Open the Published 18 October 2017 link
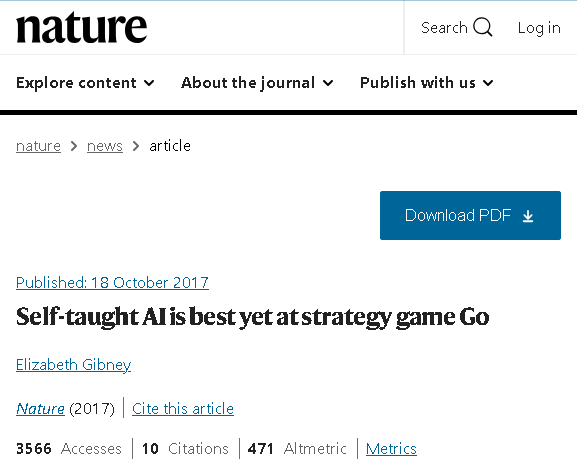 [x=112, y=283]
